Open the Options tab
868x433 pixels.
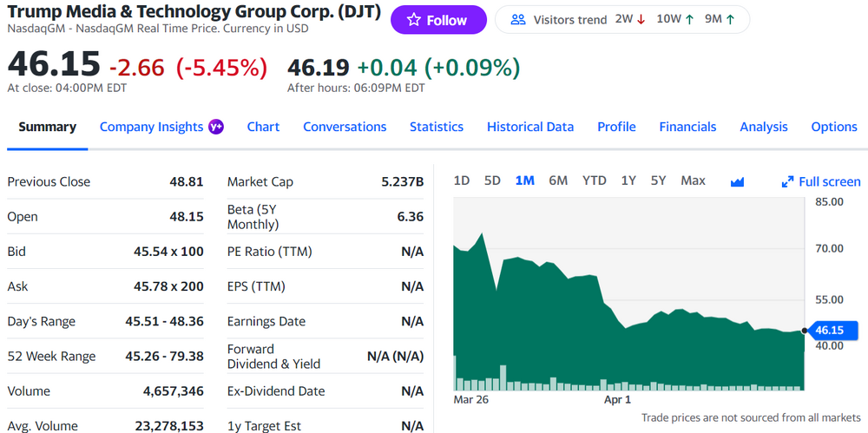tap(833, 127)
